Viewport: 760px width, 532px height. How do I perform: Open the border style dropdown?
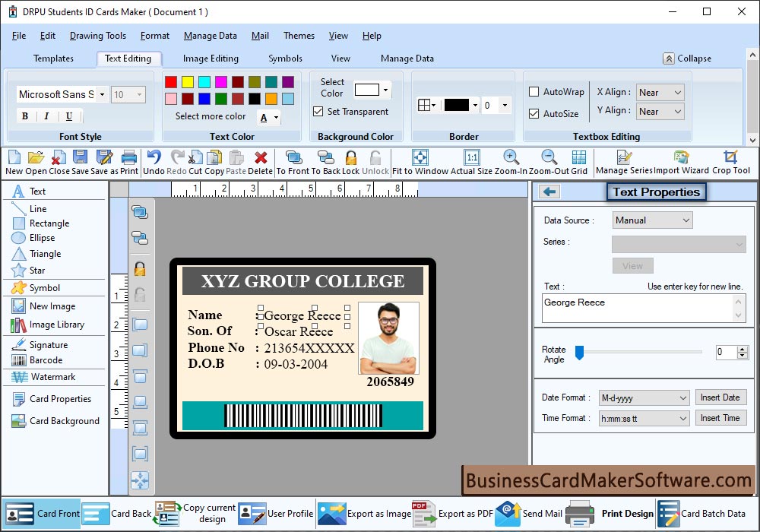click(426, 105)
